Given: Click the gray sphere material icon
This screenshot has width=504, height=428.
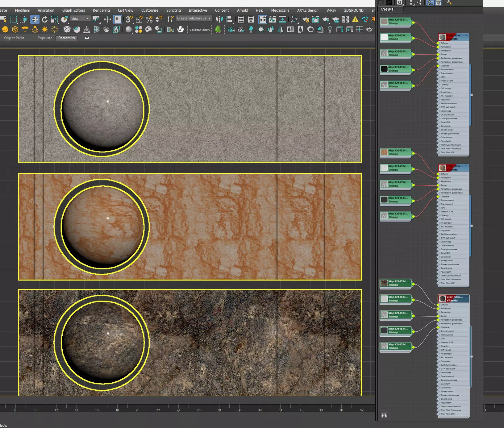Looking at the screenshot, I should pyautogui.click(x=129, y=29).
